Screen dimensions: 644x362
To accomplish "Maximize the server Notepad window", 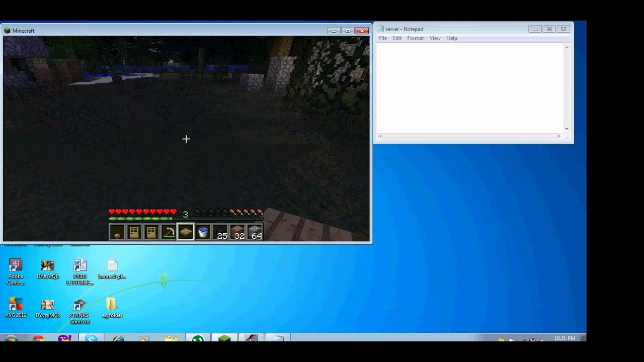I will tap(549, 29).
